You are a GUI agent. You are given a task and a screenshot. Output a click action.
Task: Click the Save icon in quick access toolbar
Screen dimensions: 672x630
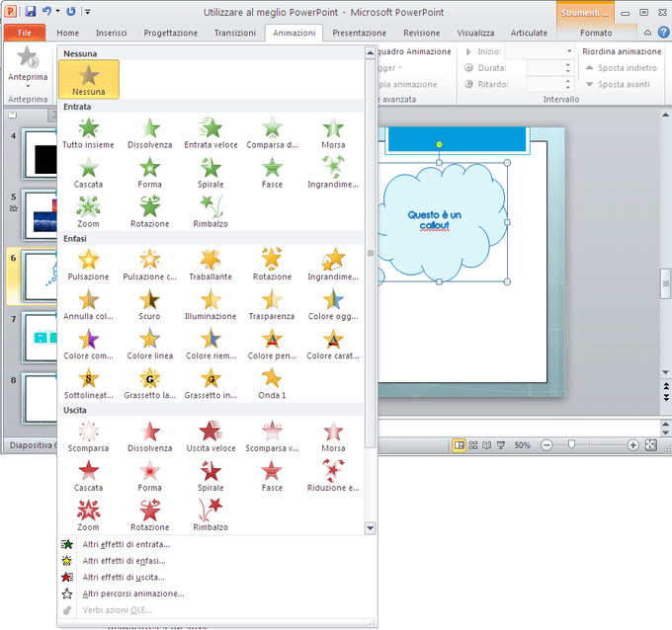click(x=31, y=12)
